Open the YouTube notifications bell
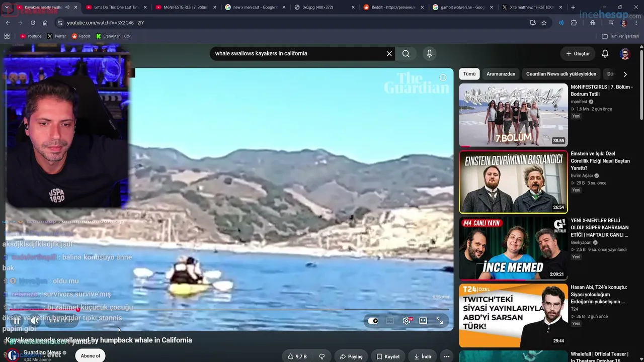This screenshot has height=362, width=644. [x=605, y=54]
